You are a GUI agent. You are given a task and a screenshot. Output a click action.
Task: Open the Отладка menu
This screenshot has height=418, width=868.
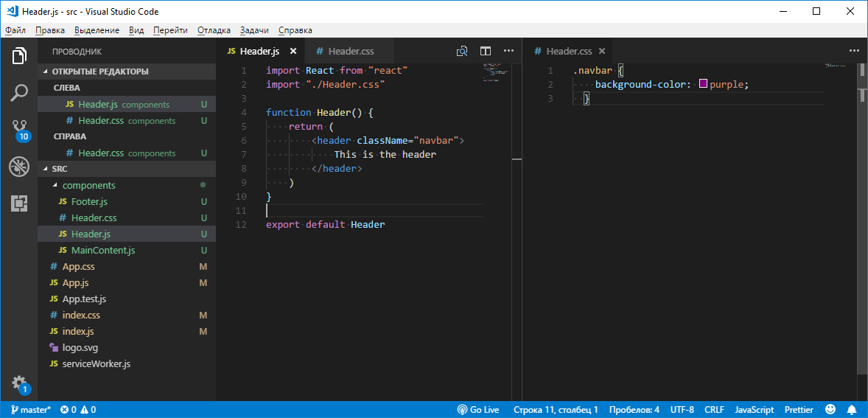point(214,30)
